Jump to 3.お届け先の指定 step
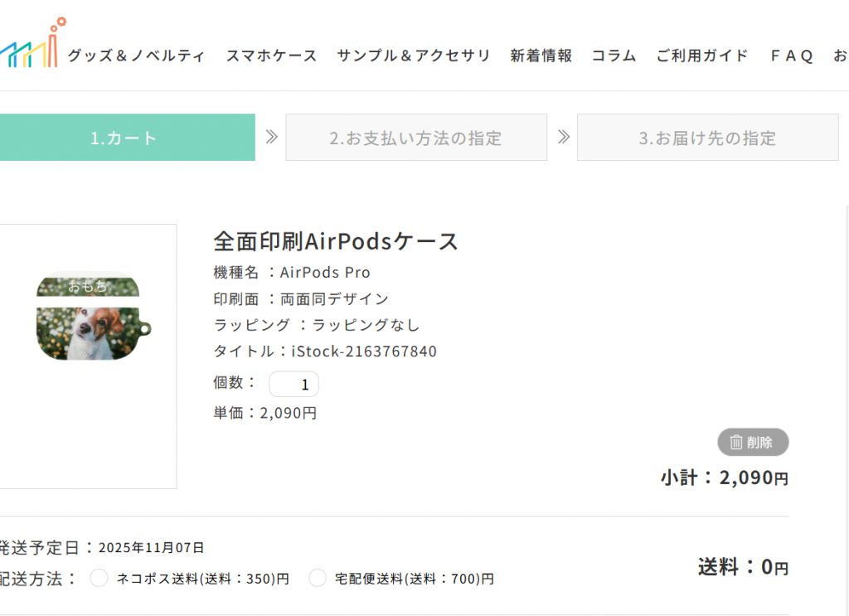The height and width of the screenshot is (616, 849). [707, 138]
